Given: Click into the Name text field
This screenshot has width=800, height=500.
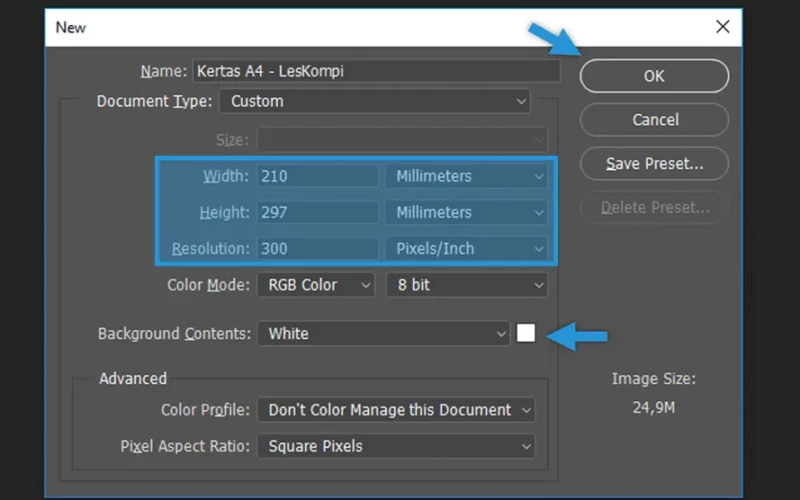Looking at the screenshot, I should pyautogui.click(x=377, y=71).
